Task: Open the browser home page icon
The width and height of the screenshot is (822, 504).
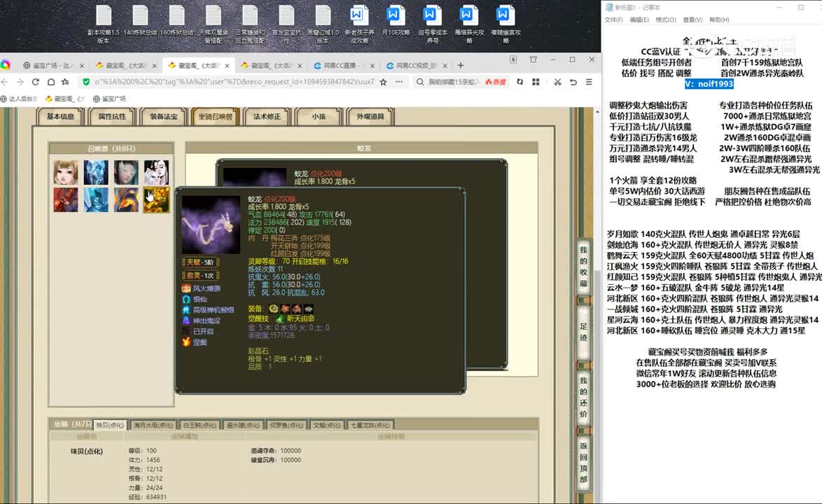Action: (x=51, y=82)
